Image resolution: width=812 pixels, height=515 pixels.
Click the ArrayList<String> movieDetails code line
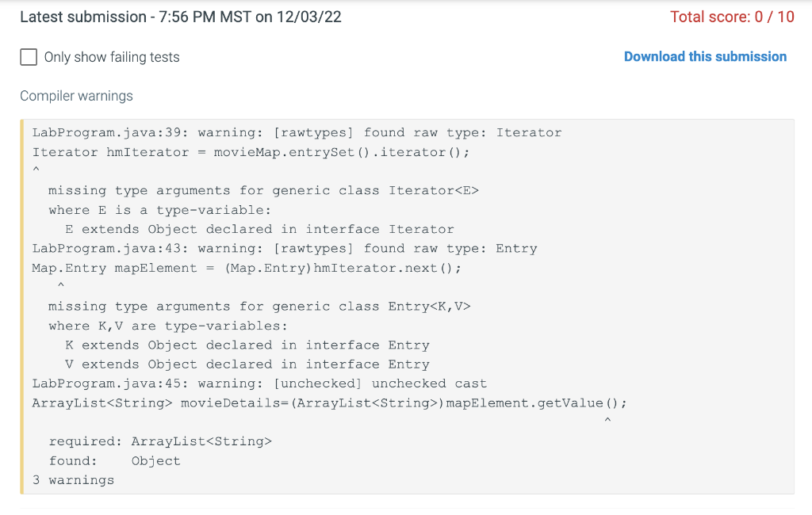pos(329,403)
